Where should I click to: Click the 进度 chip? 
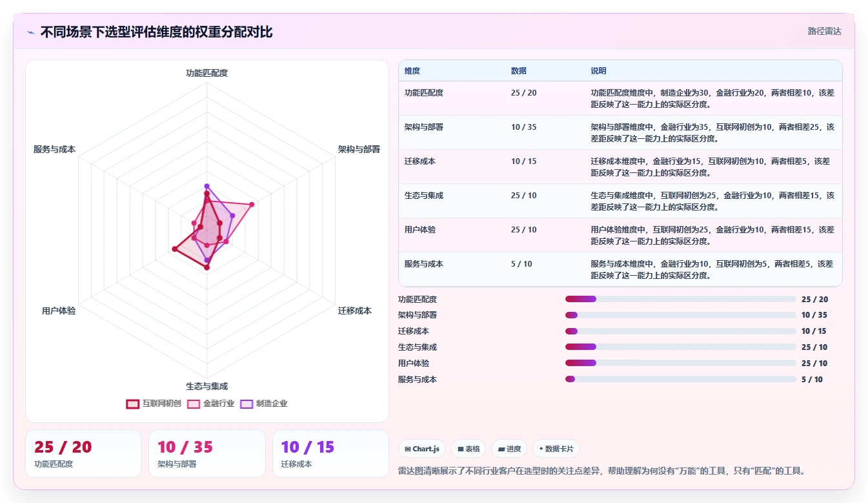click(x=509, y=449)
